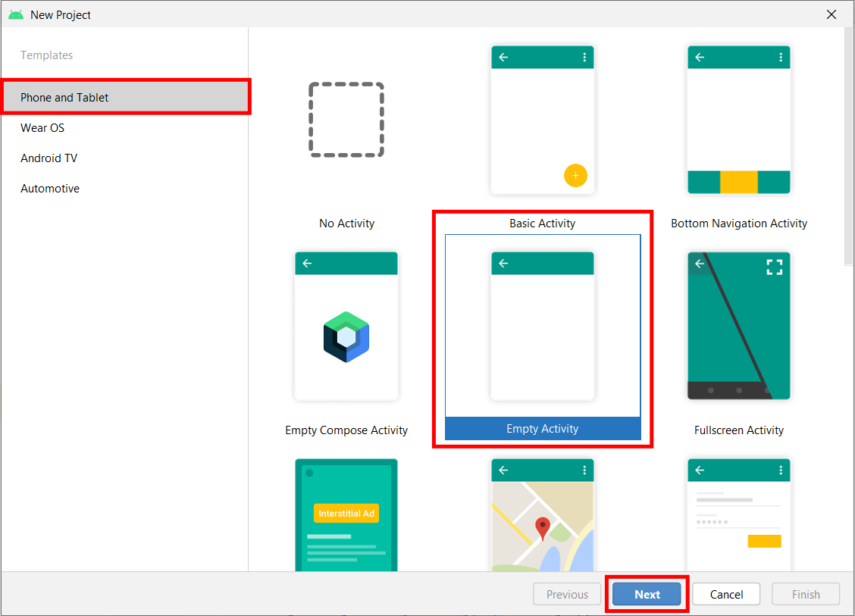Open the Android TV templates
The width and height of the screenshot is (855, 616).
point(49,158)
